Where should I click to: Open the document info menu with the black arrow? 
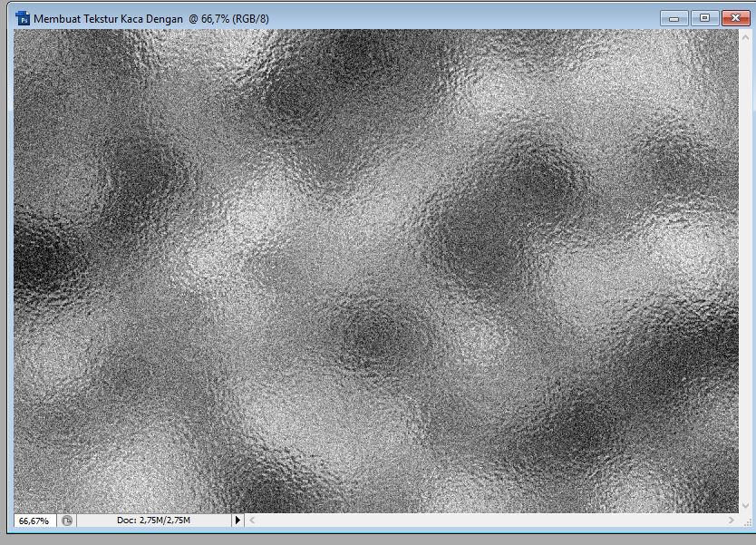click(237, 521)
